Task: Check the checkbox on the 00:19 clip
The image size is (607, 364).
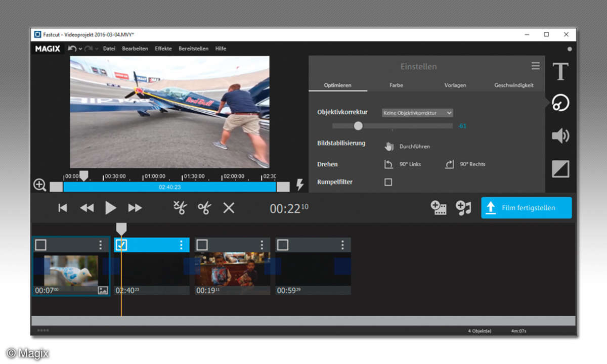Action: [x=202, y=245]
